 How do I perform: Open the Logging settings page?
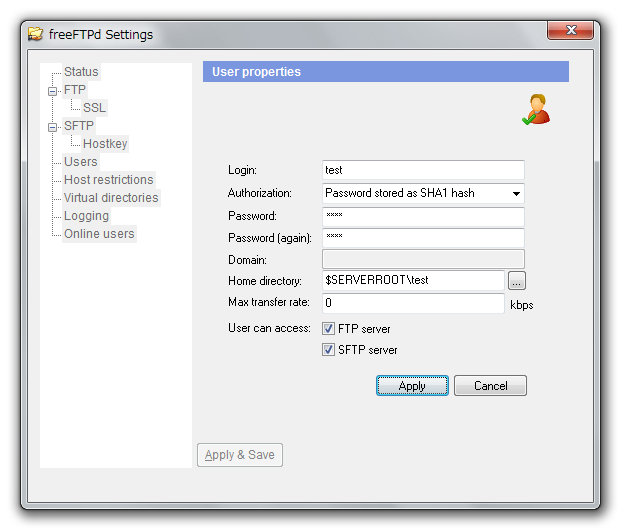click(x=86, y=216)
